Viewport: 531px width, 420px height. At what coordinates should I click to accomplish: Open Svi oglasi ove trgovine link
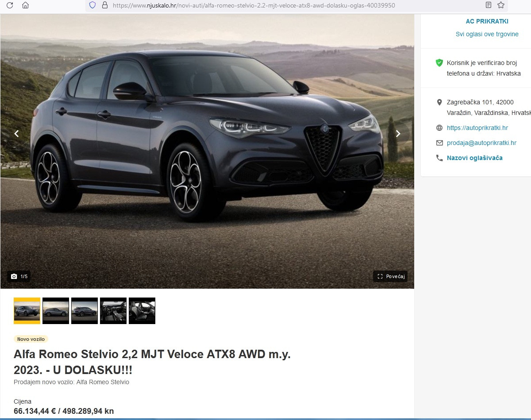click(487, 34)
